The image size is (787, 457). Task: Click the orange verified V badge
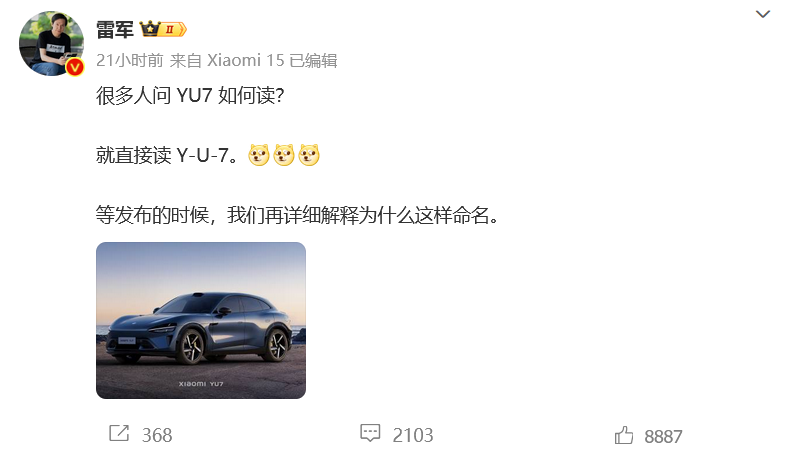(75, 66)
